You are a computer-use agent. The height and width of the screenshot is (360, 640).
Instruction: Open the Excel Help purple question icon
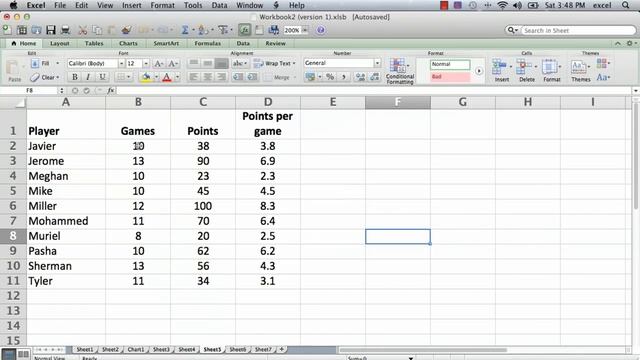[321, 30]
